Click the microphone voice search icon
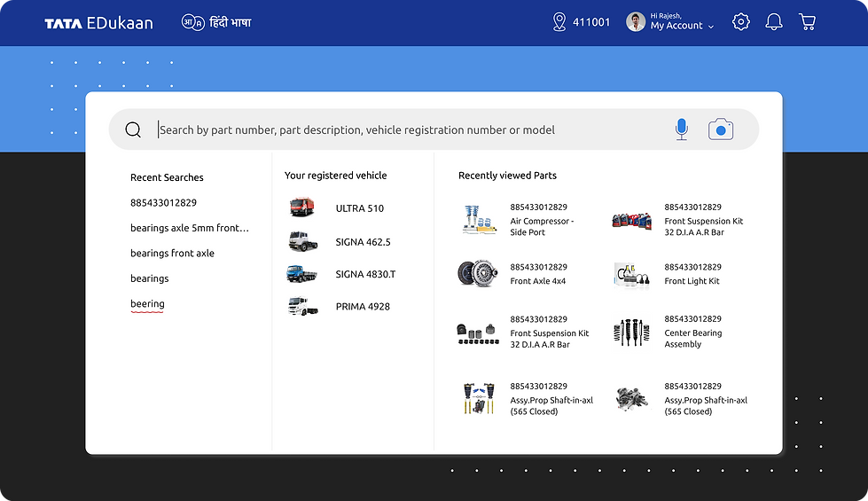The height and width of the screenshot is (501, 868). pyautogui.click(x=681, y=129)
